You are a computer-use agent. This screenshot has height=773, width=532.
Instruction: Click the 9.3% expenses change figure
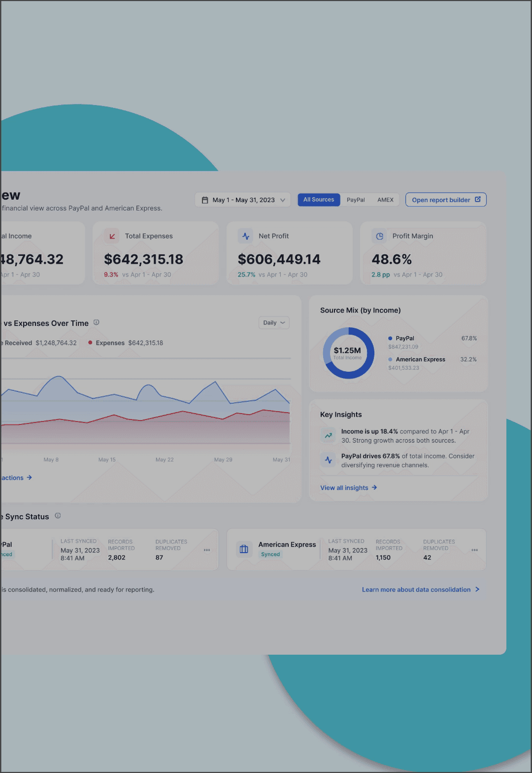pyautogui.click(x=111, y=275)
